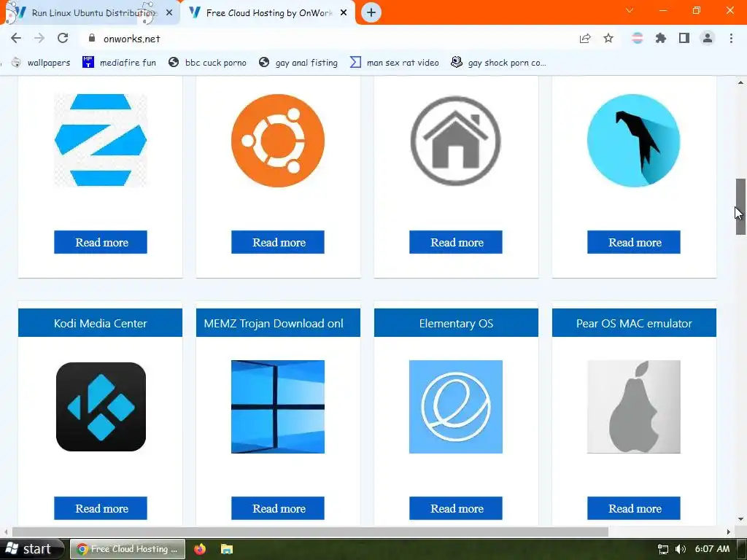The height and width of the screenshot is (560, 747).
Task: Click the horizontal scrollbar thumb
Action: (310, 532)
